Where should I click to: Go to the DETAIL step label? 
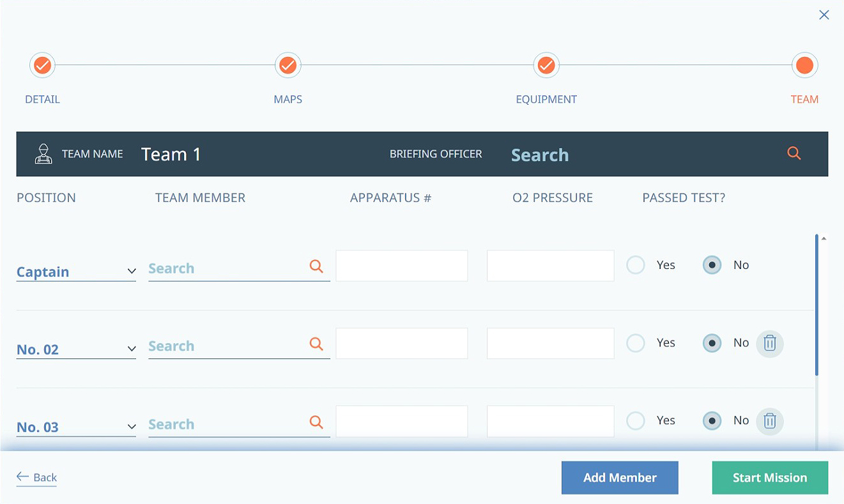[42, 100]
